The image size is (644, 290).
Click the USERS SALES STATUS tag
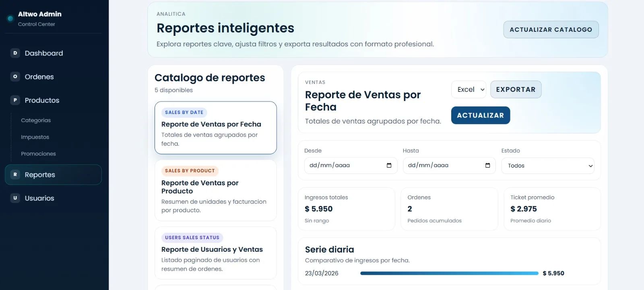tap(192, 238)
